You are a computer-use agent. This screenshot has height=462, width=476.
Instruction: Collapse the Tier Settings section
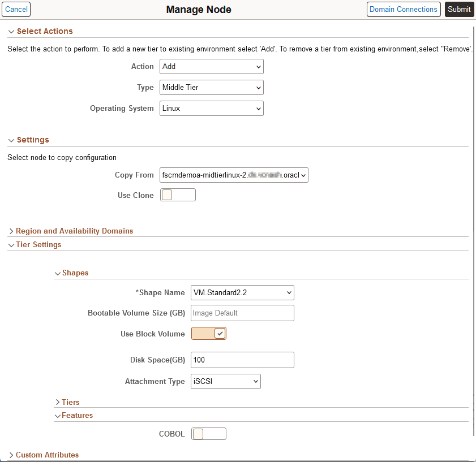point(11,244)
